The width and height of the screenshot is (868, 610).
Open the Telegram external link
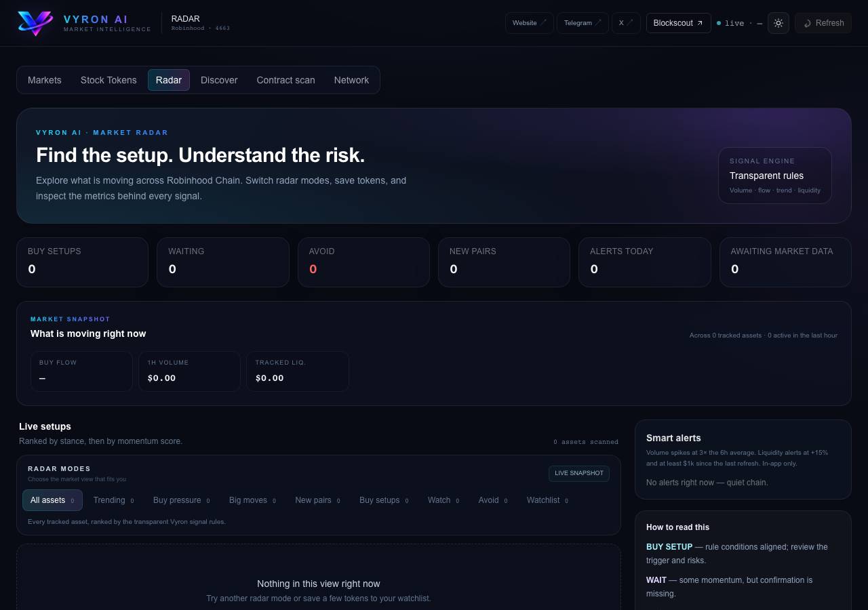[583, 23]
